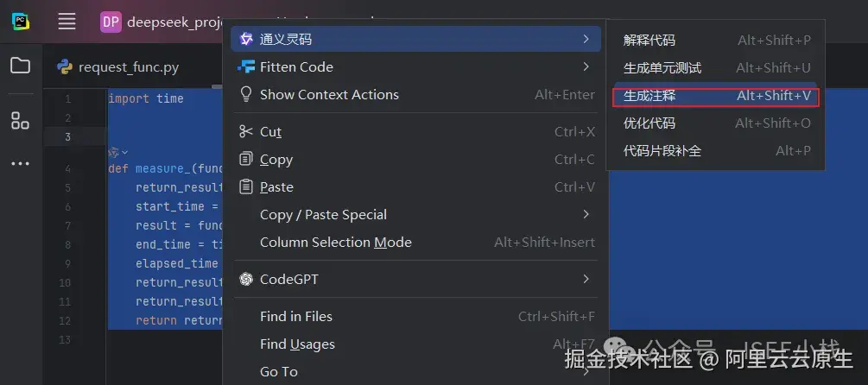Click Find in Files entry

click(x=296, y=317)
